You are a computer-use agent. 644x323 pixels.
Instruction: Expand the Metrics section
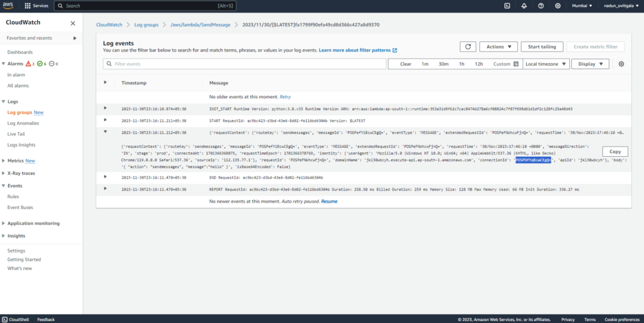[4, 161]
